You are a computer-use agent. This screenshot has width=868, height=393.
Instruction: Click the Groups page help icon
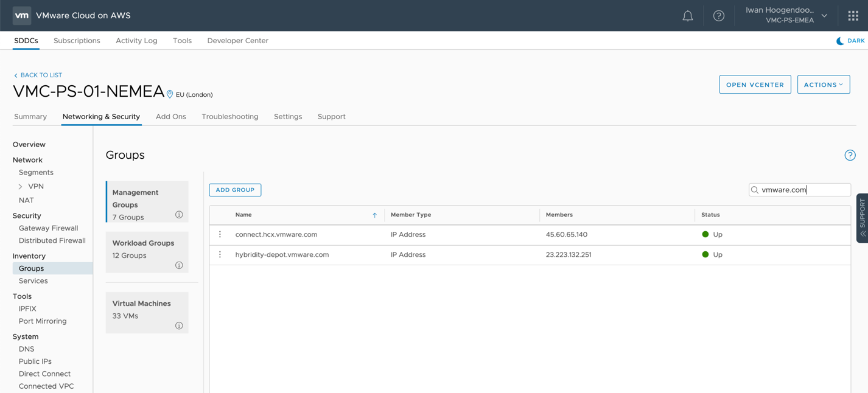850,155
